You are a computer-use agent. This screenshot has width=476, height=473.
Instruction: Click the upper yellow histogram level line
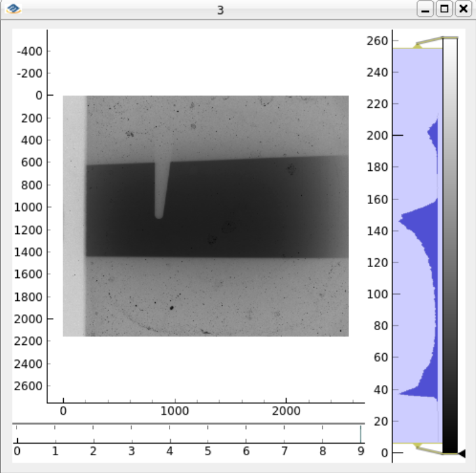[417, 48]
